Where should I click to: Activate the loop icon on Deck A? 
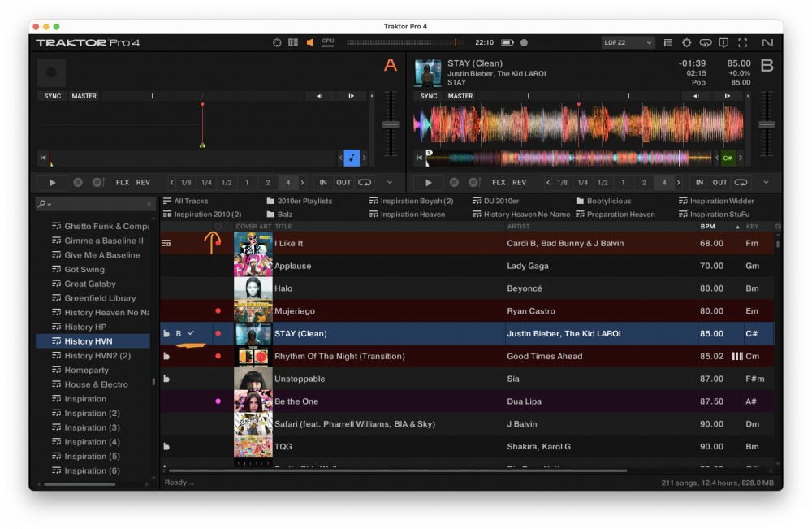tap(365, 182)
